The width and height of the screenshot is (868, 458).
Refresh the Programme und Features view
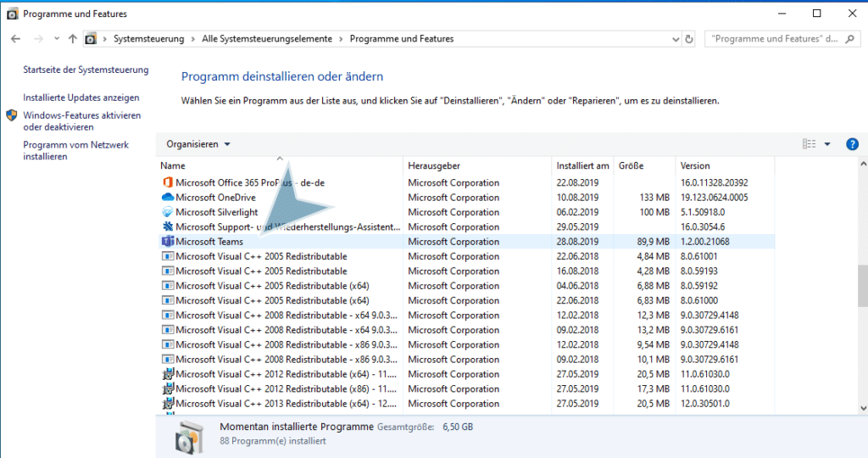click(x=688, y=39)
